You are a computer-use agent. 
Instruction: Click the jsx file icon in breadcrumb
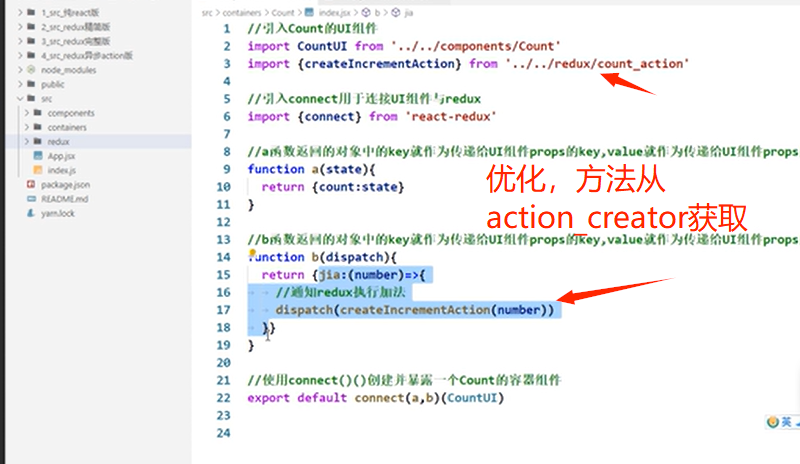(x=309, y=12)
